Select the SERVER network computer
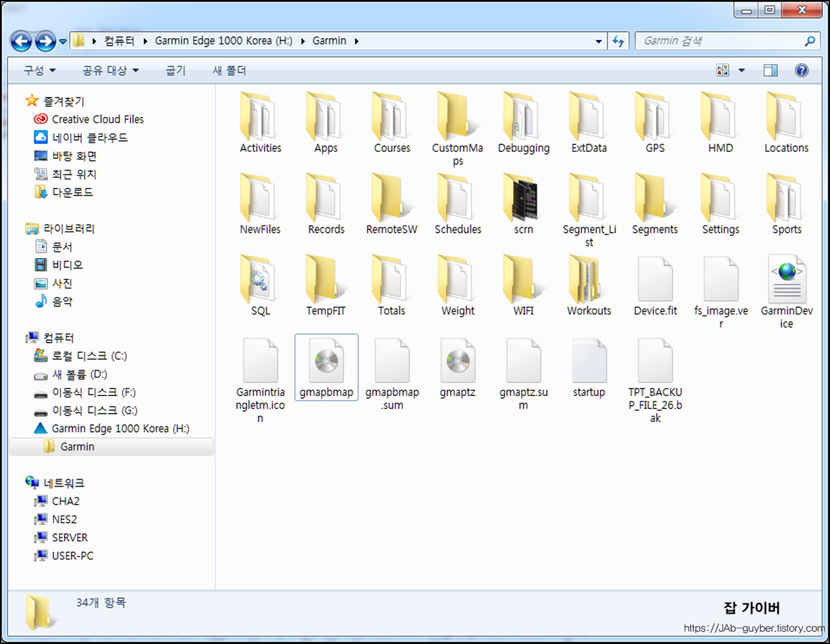Image resolution: width=830 pixels, height=644 pixels. coord(69,537)
